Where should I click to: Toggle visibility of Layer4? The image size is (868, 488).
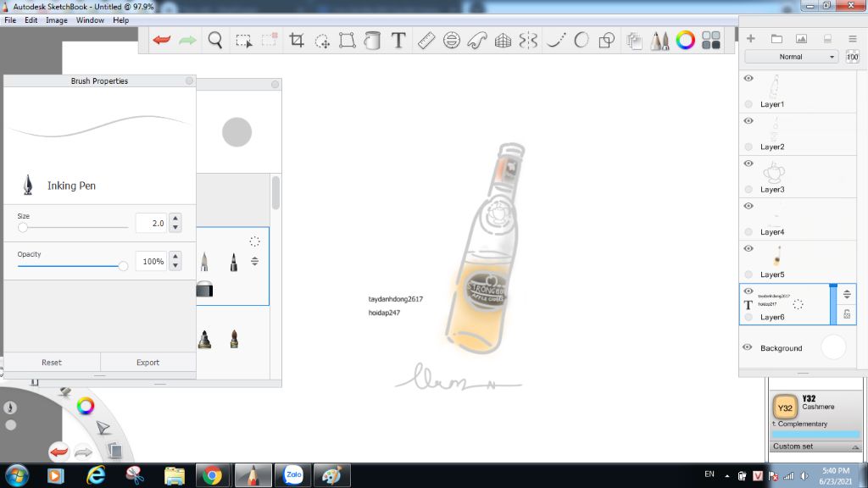click(x=748, y=207)
